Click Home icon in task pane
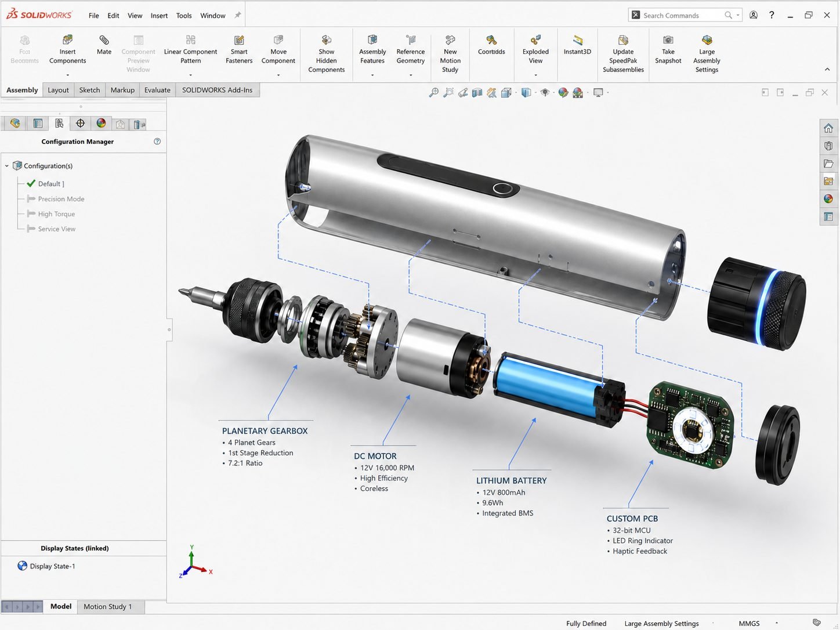The height and width of the screenshot is (630, 840). 828,128
